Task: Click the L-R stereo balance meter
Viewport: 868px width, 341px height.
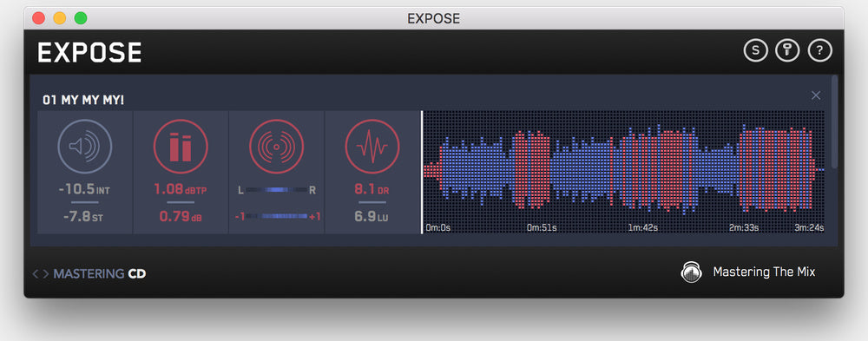Action: (x=277, y=190)
